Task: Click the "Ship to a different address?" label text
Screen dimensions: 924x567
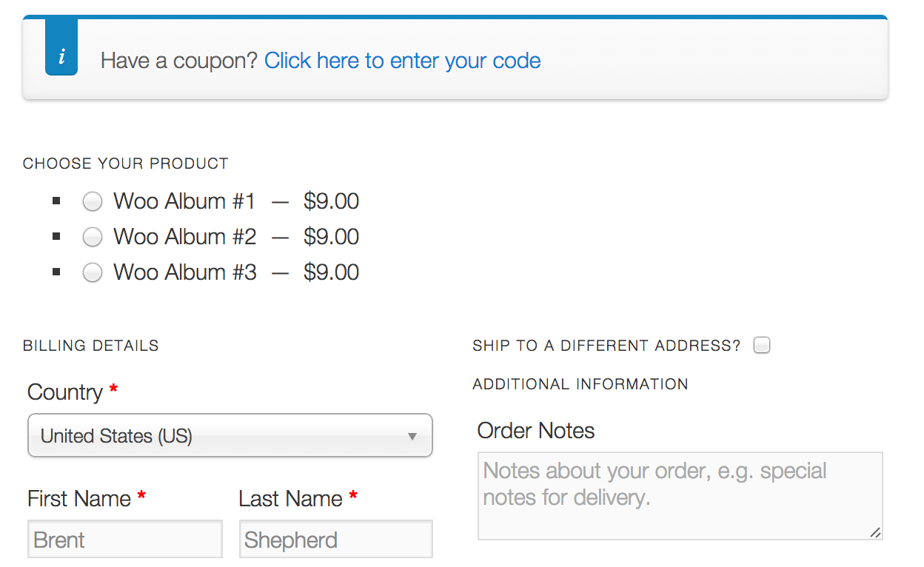Action: click(x=606, y=346)
